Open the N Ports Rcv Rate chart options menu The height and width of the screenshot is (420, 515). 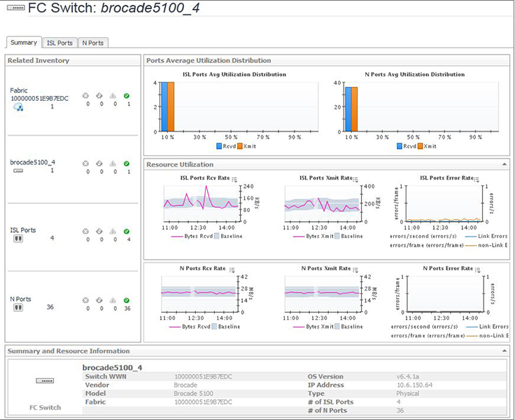coord(232,269)
